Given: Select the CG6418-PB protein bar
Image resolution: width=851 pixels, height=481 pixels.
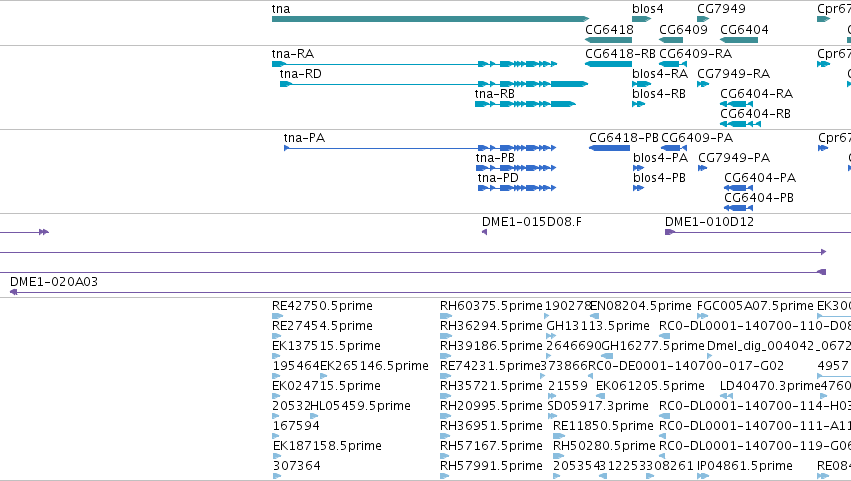Looking at the screenshot, I should click(x=609, y=148).
